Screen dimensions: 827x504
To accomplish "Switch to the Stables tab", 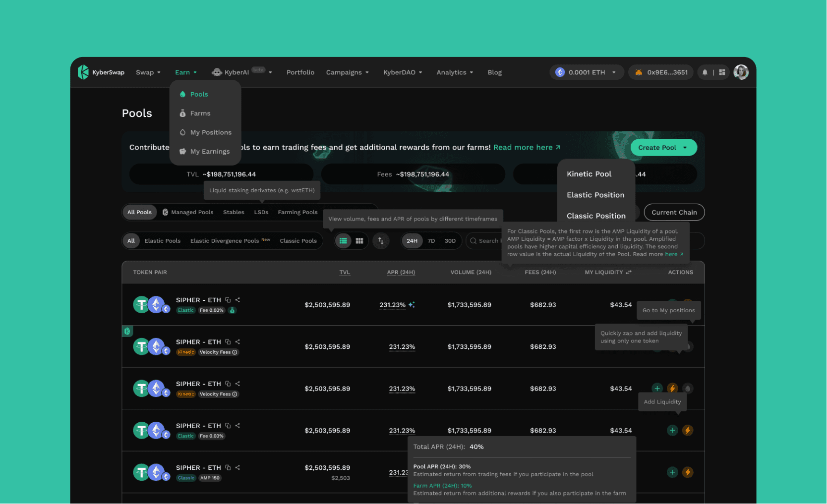I will (234, 212).
